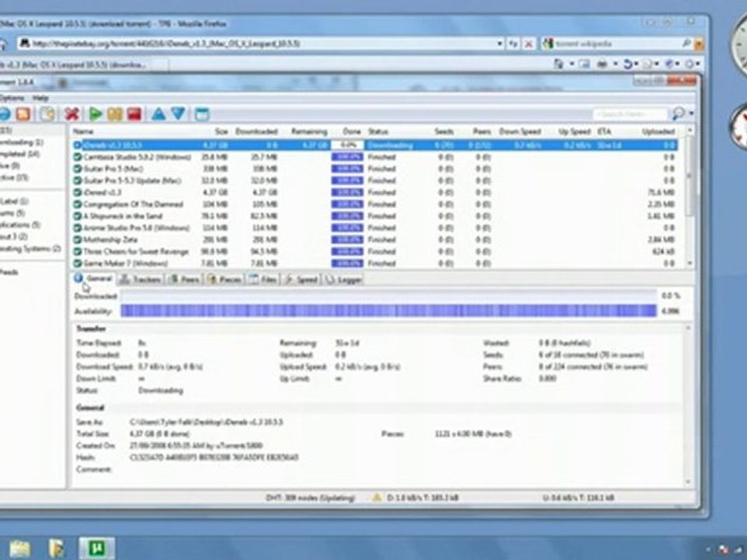Click the search magnifier icon in uTorrent toolbar
This screenshot has width=747, height=560.
(678, 114)
